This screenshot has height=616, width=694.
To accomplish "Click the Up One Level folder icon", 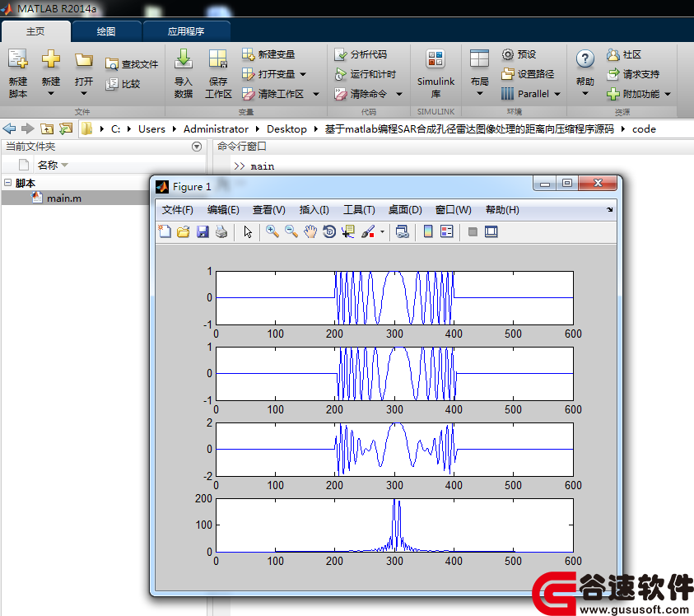I will pos(47,128).
